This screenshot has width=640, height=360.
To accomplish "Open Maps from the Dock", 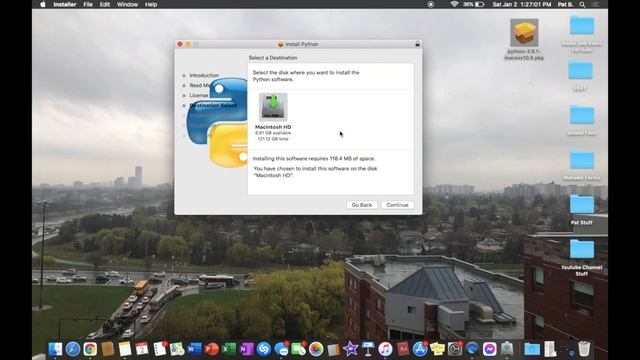I will tap(177, 349).
